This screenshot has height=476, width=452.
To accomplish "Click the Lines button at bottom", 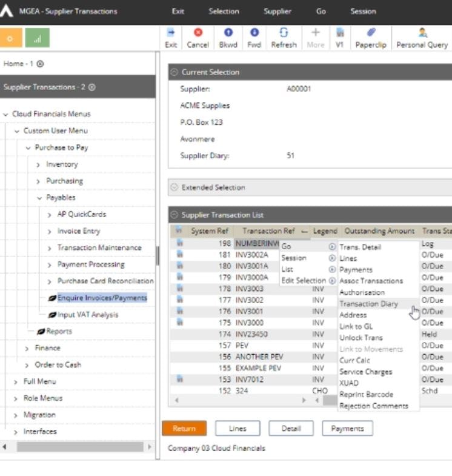I will (x=238, y=428).
